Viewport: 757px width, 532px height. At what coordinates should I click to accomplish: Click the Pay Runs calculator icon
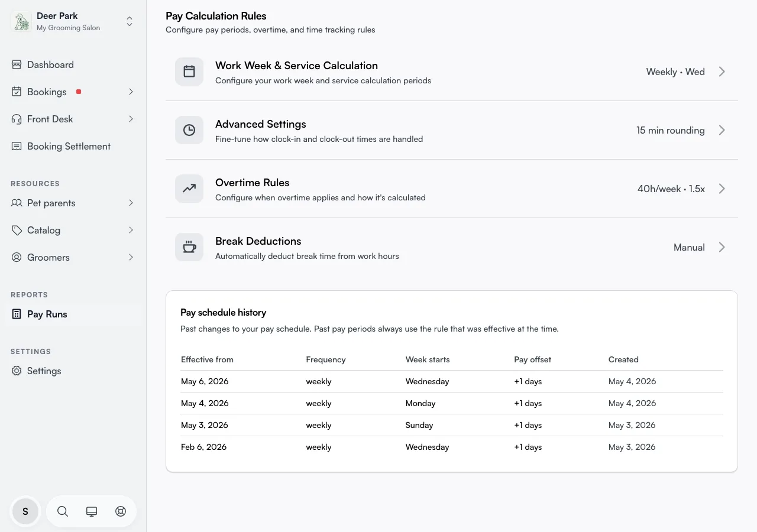pos(17,314)
